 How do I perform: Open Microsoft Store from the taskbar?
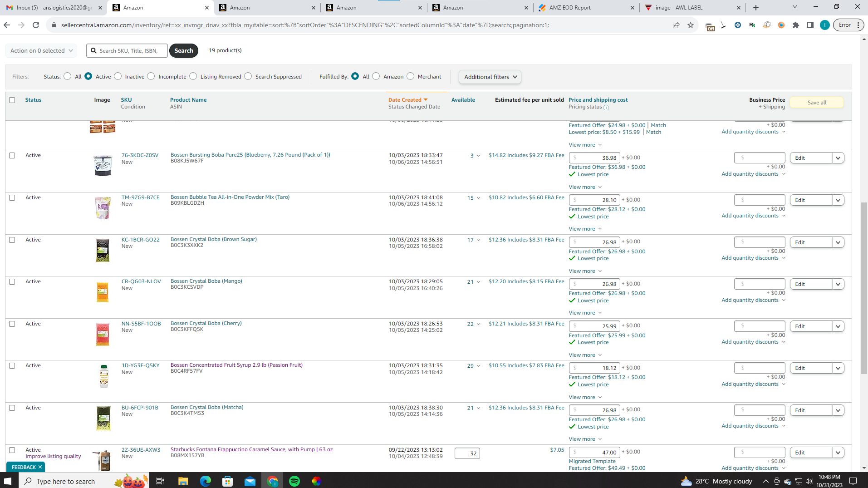point(227,481)
